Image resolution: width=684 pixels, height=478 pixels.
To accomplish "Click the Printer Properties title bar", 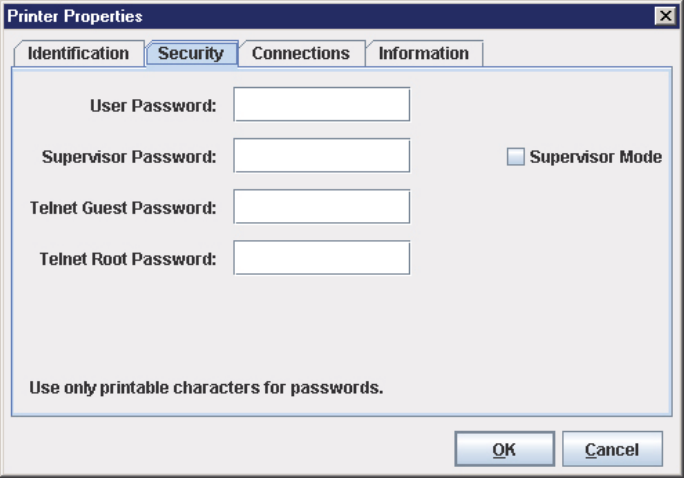I will 300,16.
